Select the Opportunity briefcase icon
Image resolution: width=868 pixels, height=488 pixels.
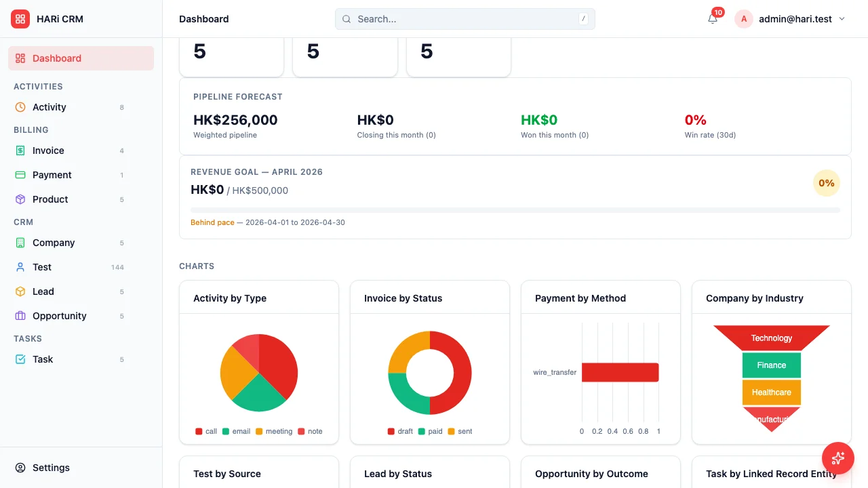click(19, 316)
